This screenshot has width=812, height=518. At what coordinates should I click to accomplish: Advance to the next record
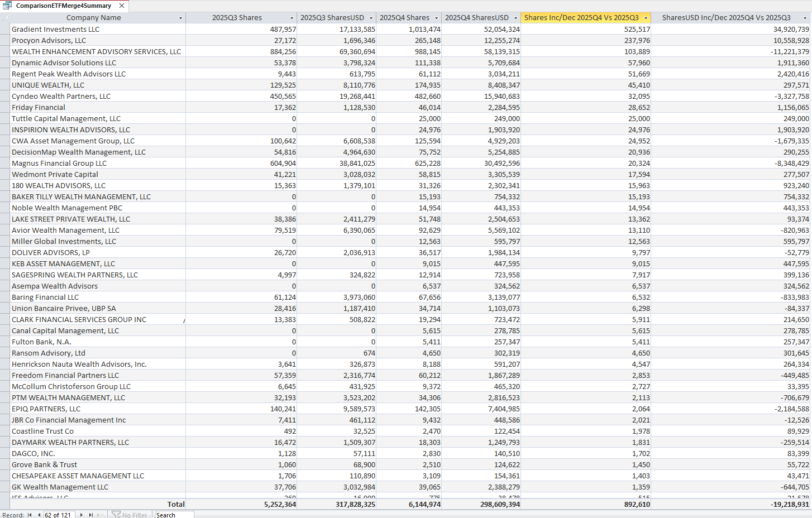pyautogui.click(x=82, y=514)
